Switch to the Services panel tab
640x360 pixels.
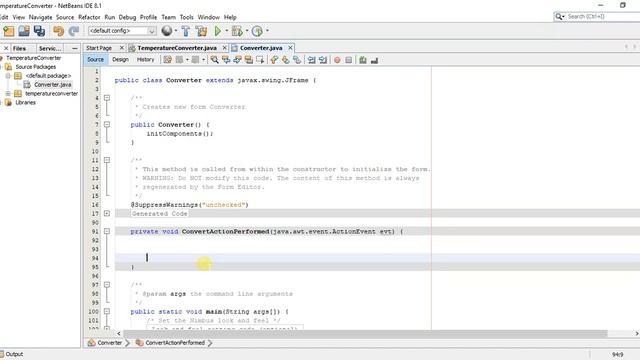(x=50, y=48)
